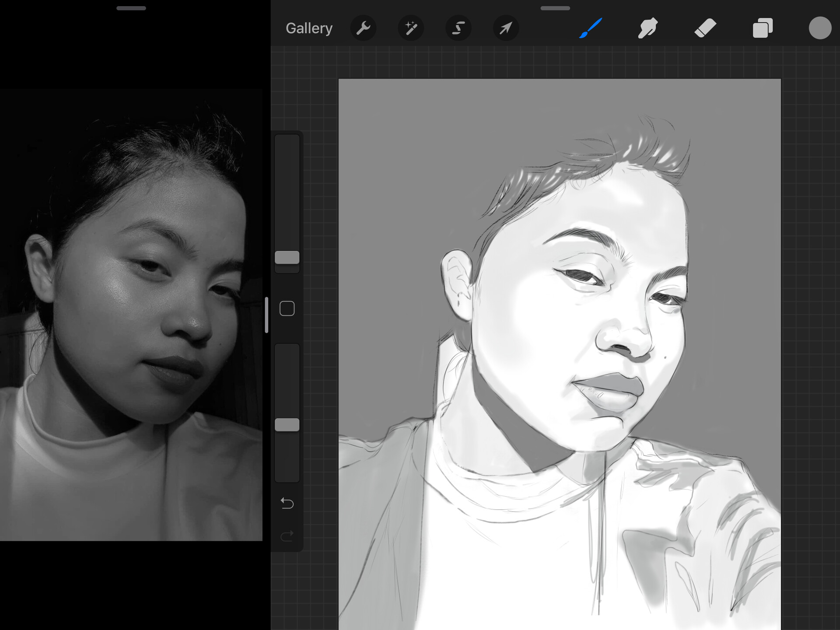The height and width of the screenshot is (630, 840).
Task: Return to the Gallery
Action: click(309, 28)
